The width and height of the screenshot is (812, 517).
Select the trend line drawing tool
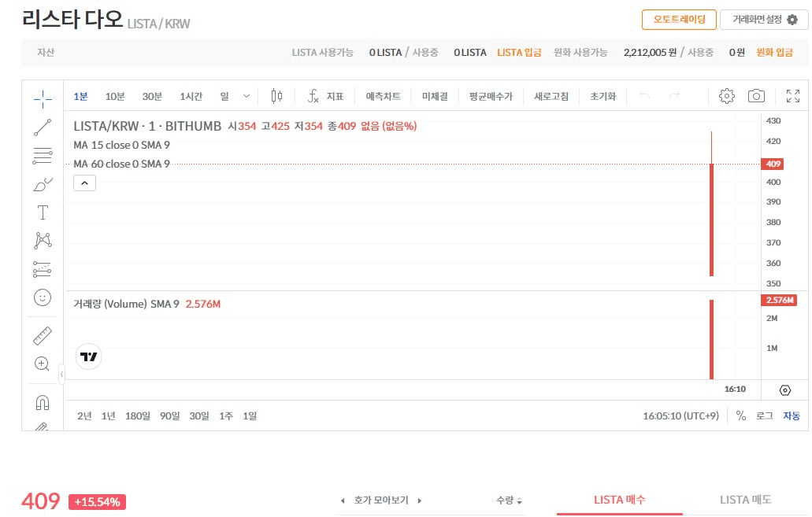tap(43, 127)
